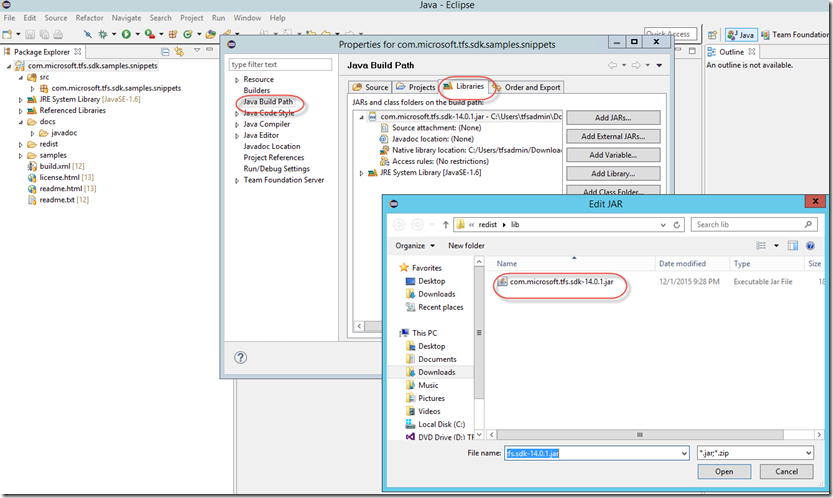Viewport: 833px width, 498px height.
Task: Click the Run External Tools icon
Action: [x=150, y=35]
